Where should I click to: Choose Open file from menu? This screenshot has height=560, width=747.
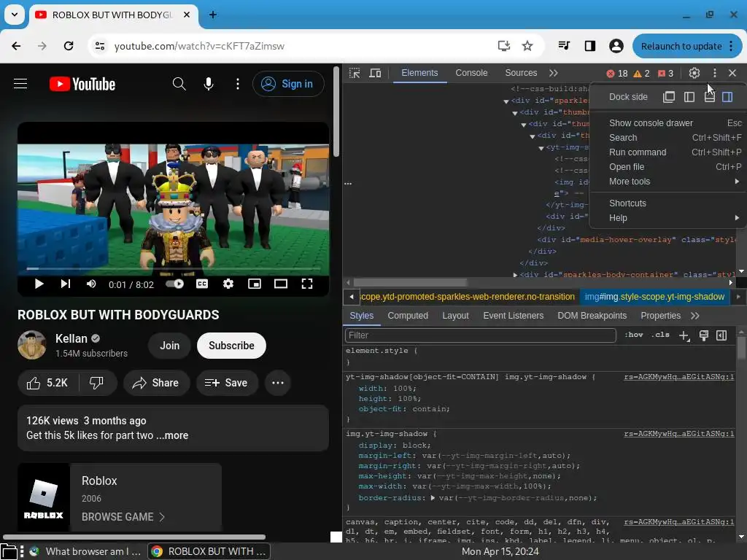point(668,167)
